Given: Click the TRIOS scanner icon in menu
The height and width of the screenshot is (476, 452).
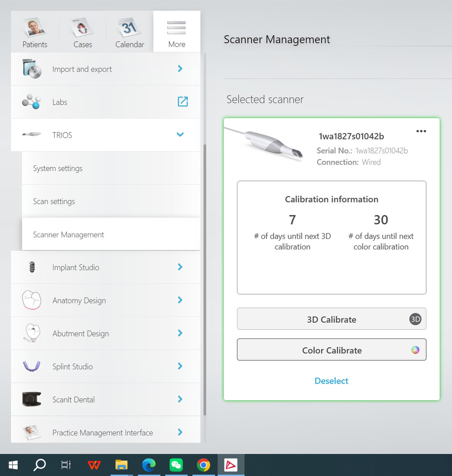Looking at the screenshot, I should [x=31, y=134].
